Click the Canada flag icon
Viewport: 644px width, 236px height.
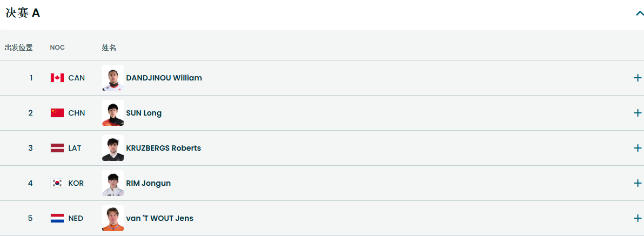(57, 78)
